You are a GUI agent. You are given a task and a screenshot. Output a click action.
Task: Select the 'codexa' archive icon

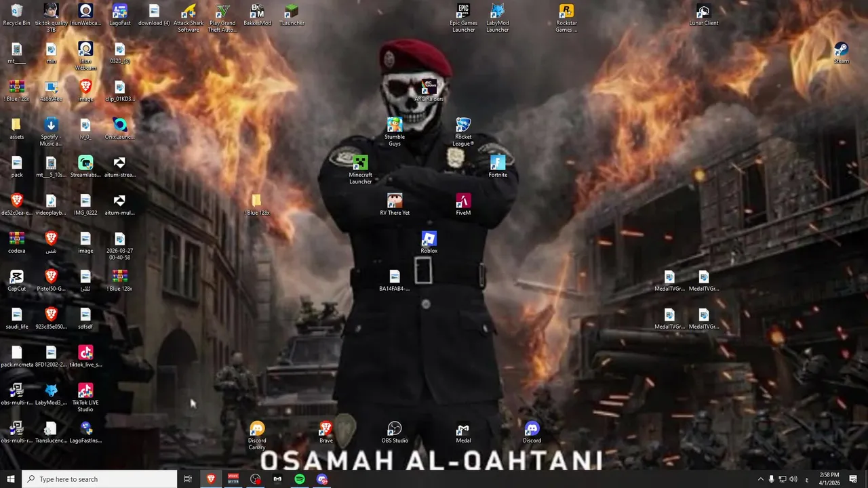pyautogui.click(x=17, y=243)
